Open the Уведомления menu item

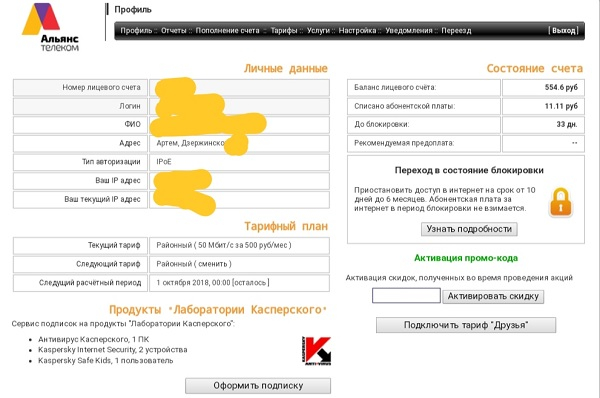[408, 31]
